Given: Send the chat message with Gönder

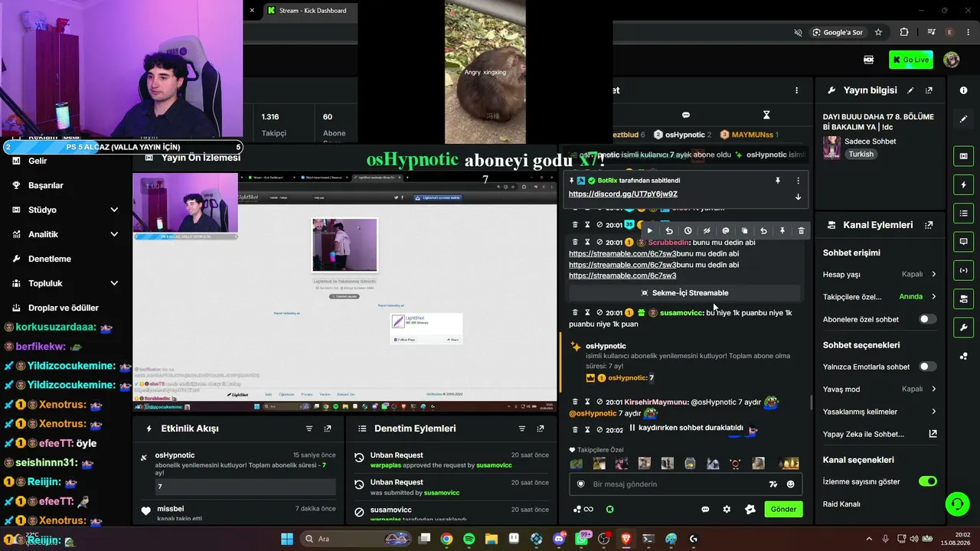Looking at the screenshot, I should point(783,510).
